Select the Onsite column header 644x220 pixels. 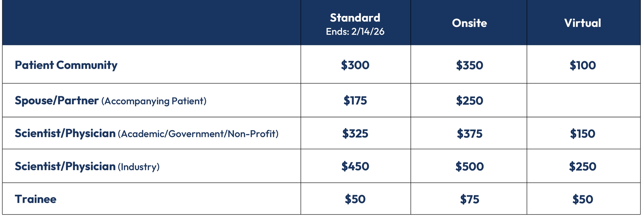pyautogui.click(x=469, y=23)
